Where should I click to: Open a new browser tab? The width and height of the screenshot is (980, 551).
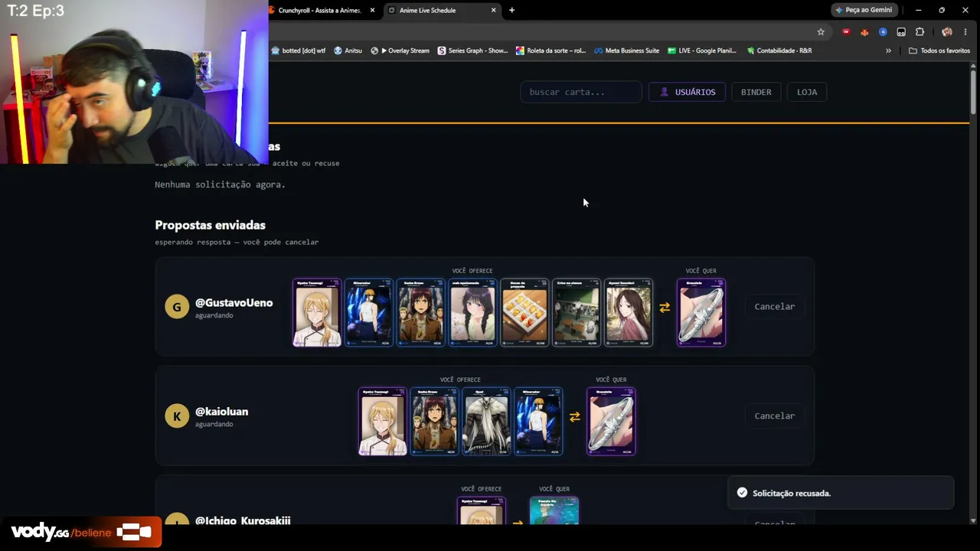(x=511, y=10)
